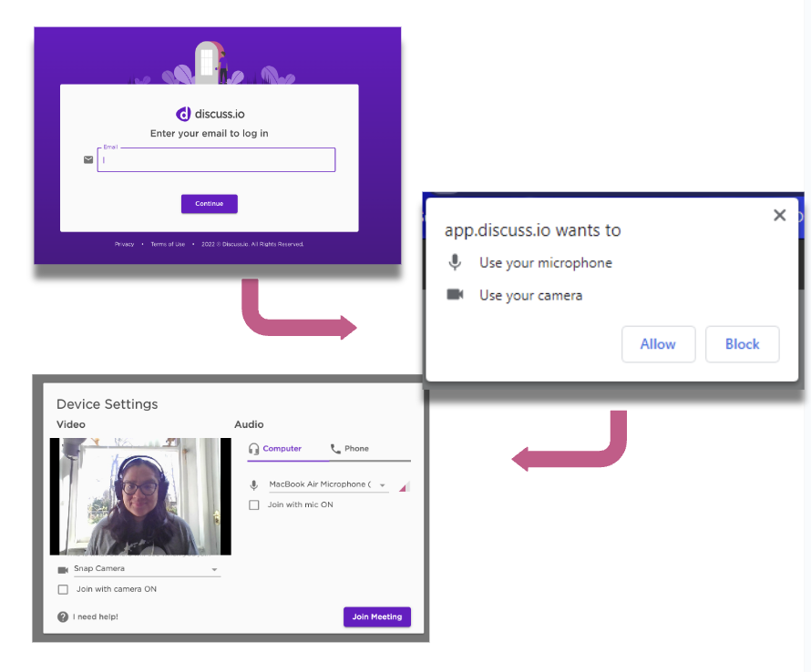Viewport: 811px width, 672px height.
Task: Enable Join with mic ON checkbox
Action: (254, 504)
